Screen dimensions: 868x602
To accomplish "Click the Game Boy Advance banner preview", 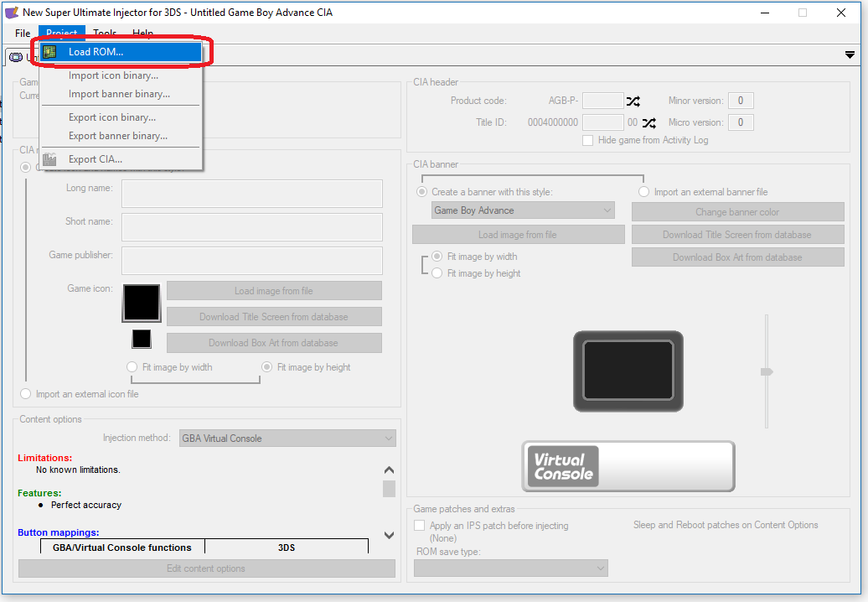I will point(628,371).
